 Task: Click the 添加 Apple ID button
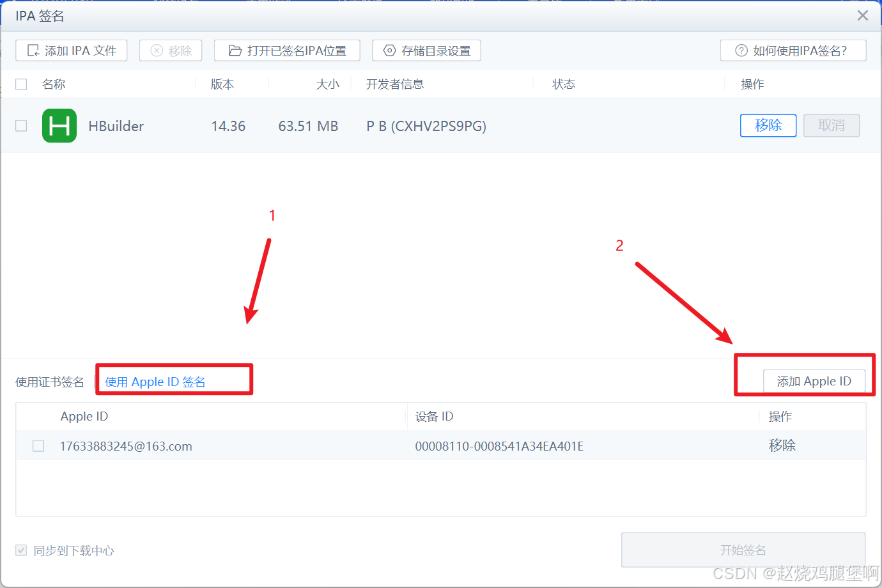tap(814, 381)
